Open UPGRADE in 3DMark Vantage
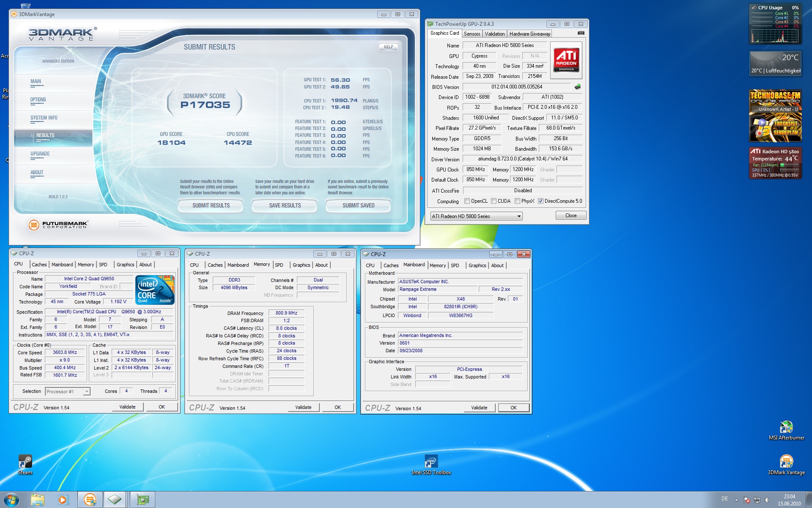Image resolution: width=812 pixels, height=508 pixels. [40, 154]
